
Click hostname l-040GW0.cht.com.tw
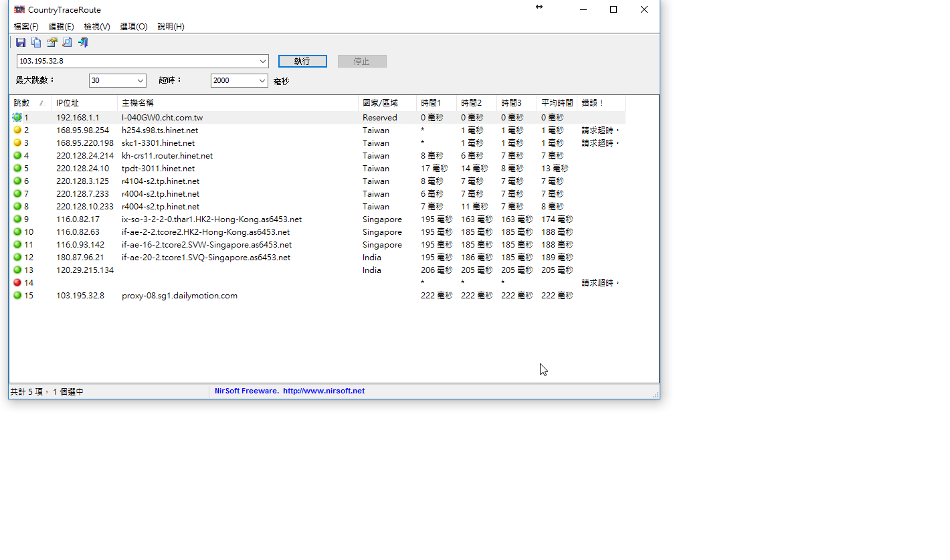point(162,118)
